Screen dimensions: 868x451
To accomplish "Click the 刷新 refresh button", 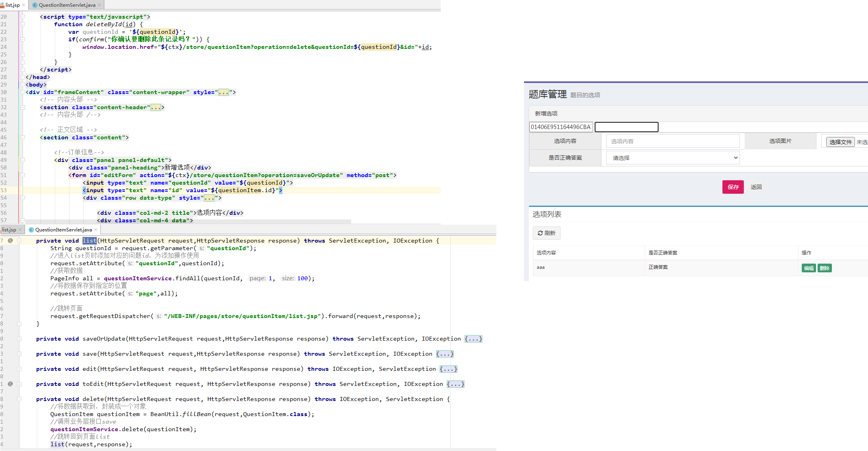I will (547, 233).
